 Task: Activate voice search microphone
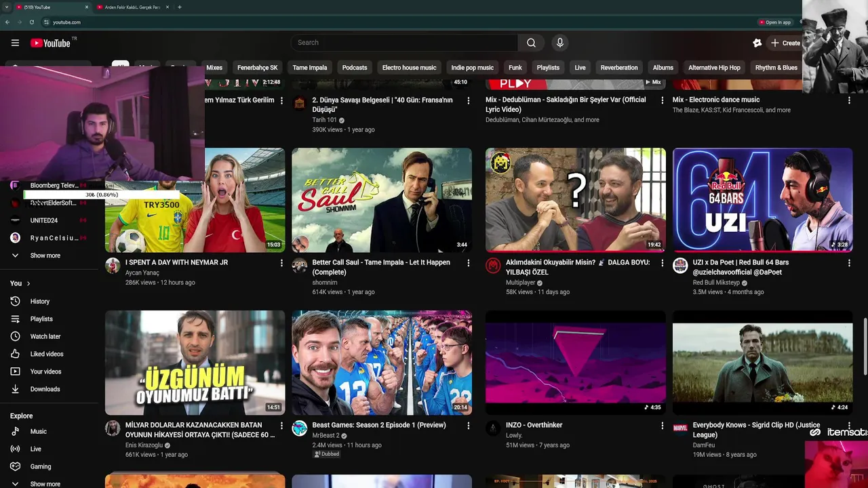click(559, 43)
